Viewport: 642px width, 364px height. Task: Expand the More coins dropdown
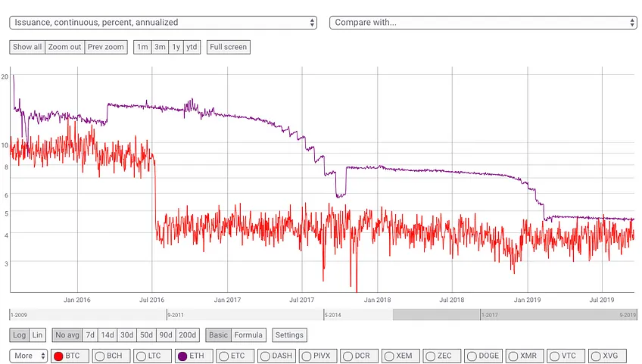click(x=29, y=356)
